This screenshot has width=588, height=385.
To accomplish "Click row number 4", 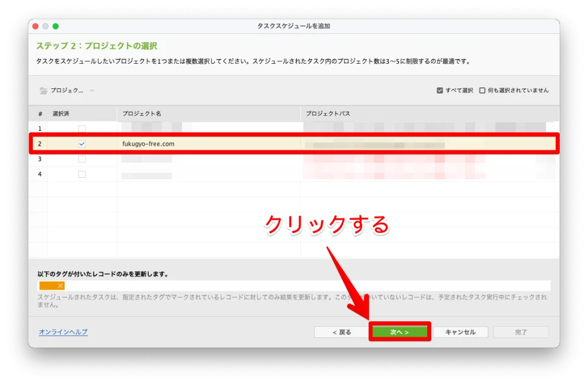I will point(40,174).
